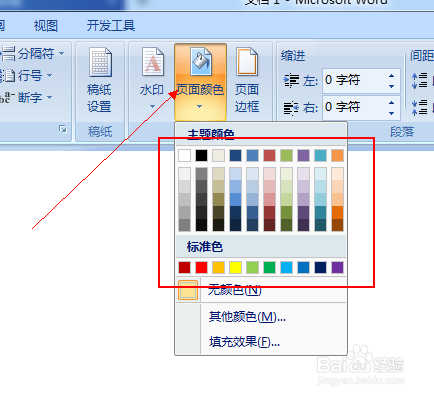
Task: Click Line Numbers (行号) button
Action: tap(26, 76)
